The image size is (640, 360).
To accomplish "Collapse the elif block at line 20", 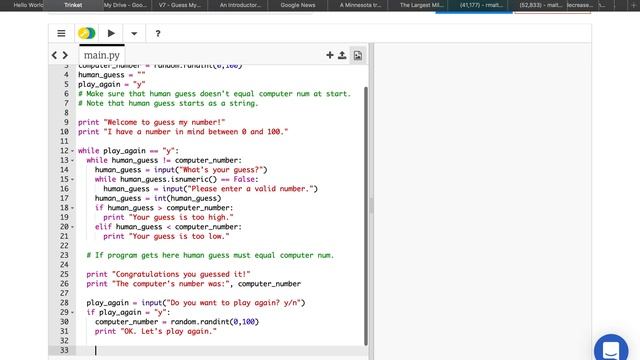I will pos(73,227).
